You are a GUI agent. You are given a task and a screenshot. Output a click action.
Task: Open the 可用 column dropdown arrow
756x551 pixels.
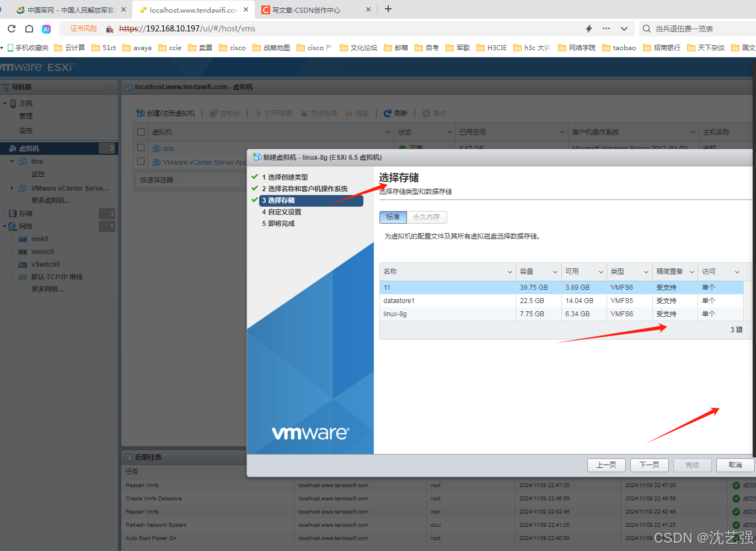601,272
